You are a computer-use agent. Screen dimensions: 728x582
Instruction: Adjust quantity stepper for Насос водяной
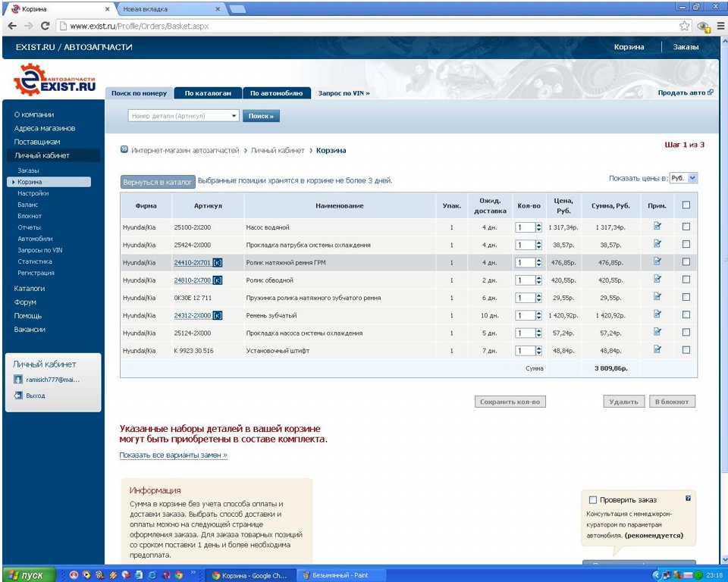pyautogui.click(x=538, y=227)
